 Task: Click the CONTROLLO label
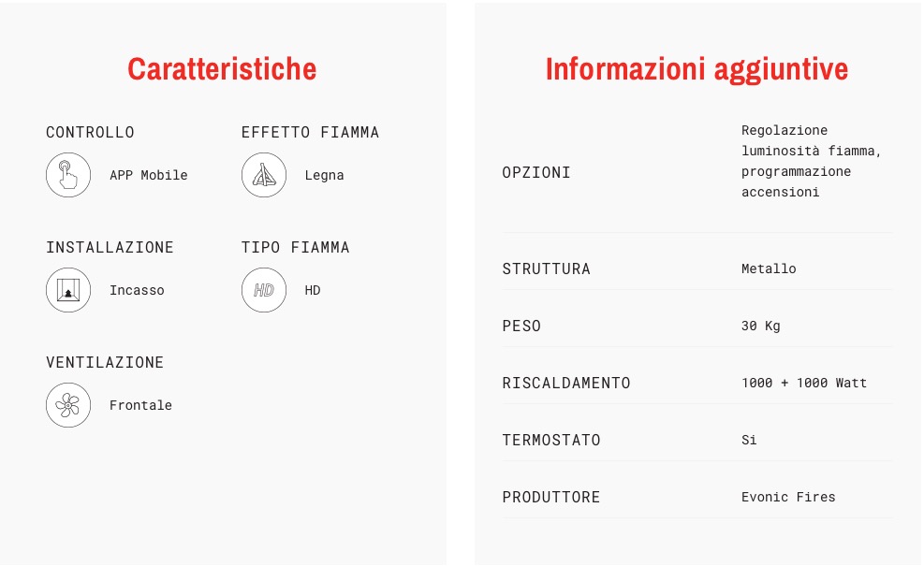tap(90, 133)
